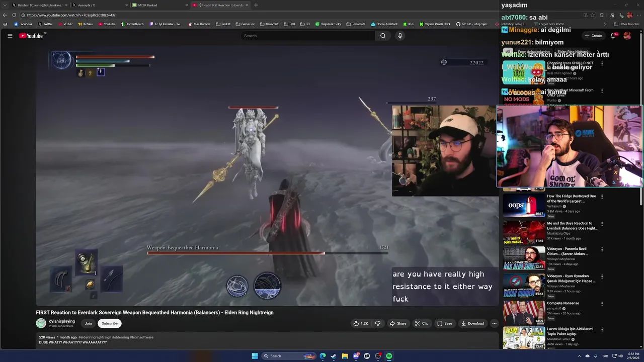Activate voice search microphone icon
The width and height of the screenshot is (644, 362).
coord(400,36)
